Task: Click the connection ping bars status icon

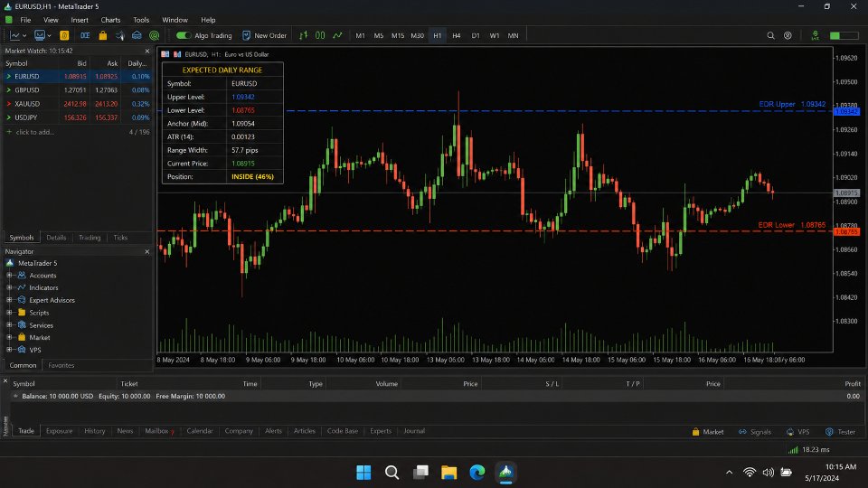Action: click(x=793, y=450)
